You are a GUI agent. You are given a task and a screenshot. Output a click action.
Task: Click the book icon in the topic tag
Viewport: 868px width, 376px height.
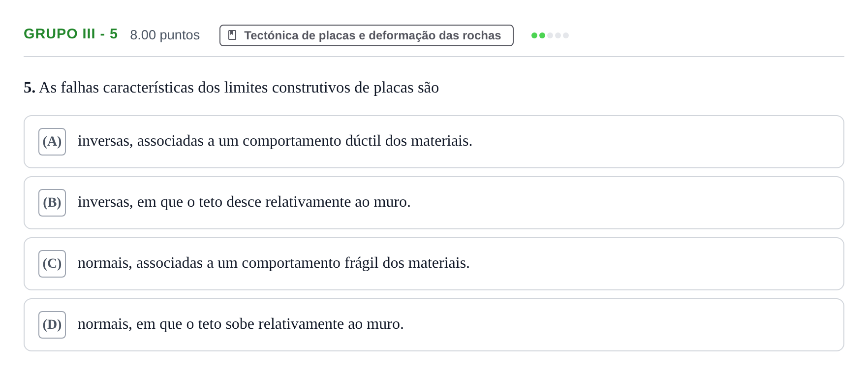click(x=233, y=35)
